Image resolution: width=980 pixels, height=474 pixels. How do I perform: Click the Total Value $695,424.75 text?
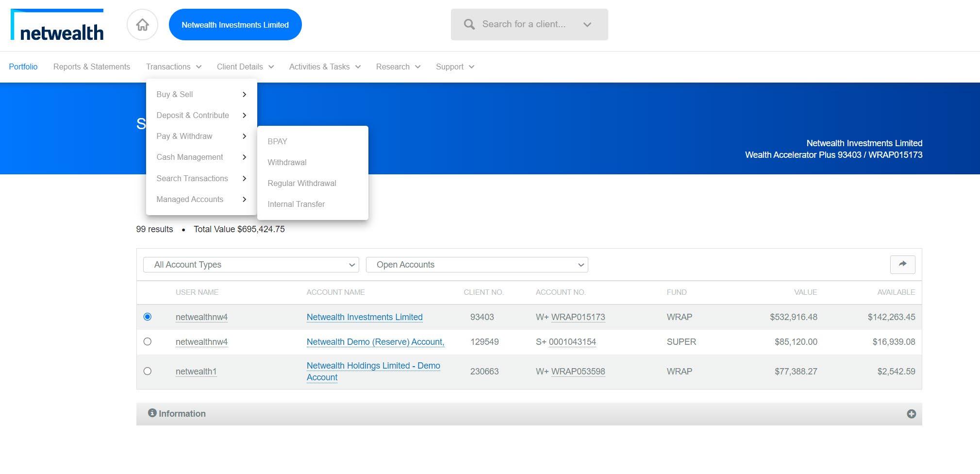[239, 229]
